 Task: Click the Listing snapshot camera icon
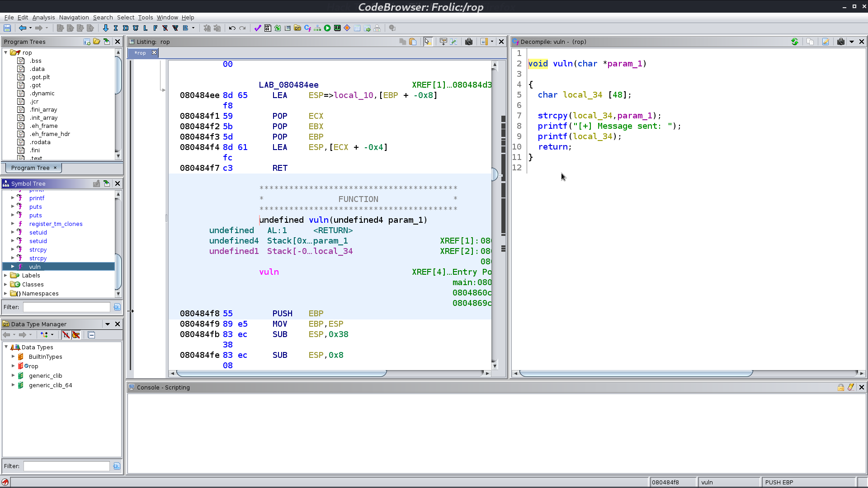(469, 42)
